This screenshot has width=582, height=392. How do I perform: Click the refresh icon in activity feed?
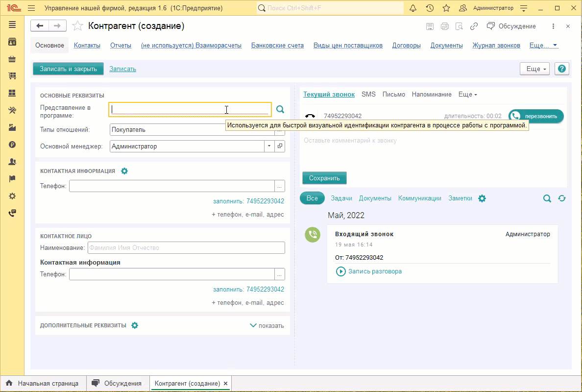561,198
